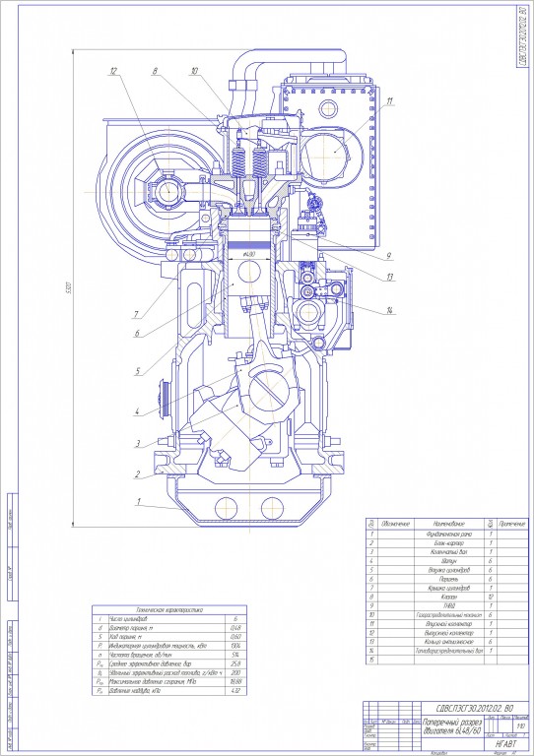Click callout number 9 on the engine drawing
Viewport: 534px width, 756px height.
coord(388,256)
